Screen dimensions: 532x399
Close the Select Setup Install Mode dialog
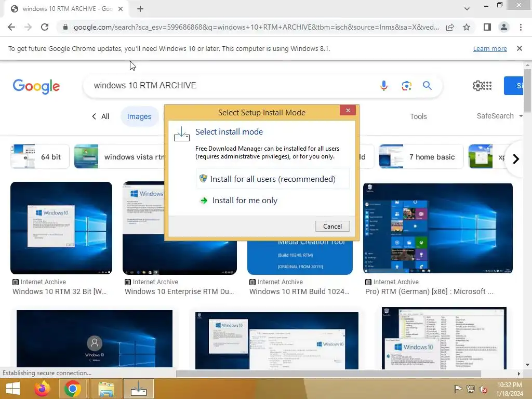348,110
